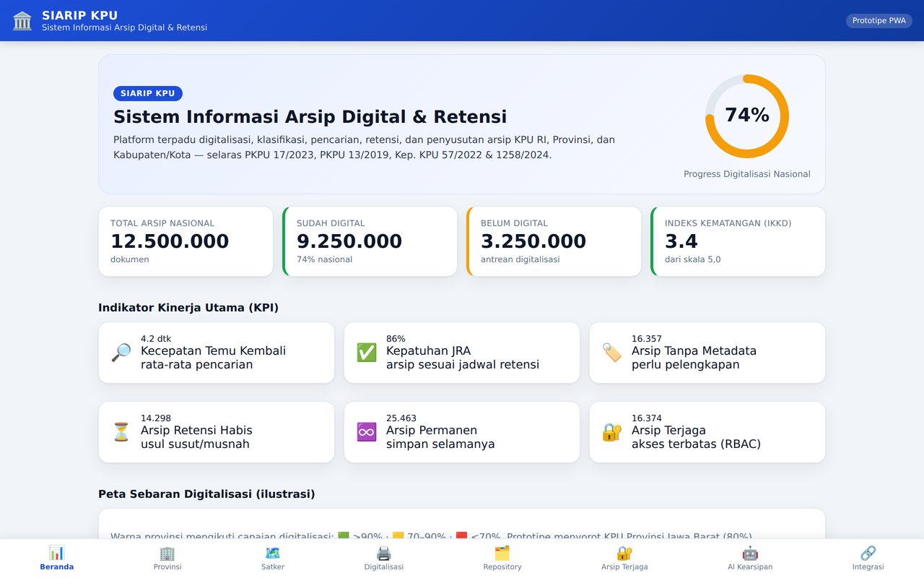Click the green checkmark icon on Kepatuhan JRA
The image size is (924, 578).
tap(367, 353)
